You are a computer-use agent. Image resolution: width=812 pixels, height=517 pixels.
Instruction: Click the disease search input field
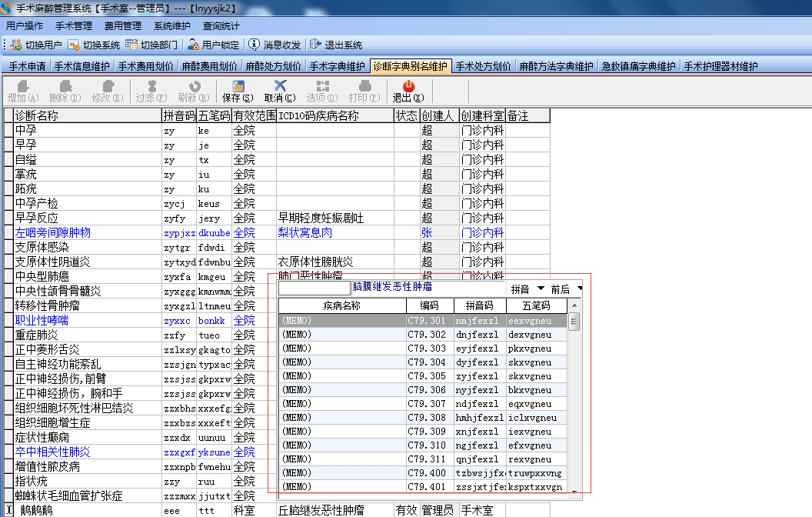(314, 288)
